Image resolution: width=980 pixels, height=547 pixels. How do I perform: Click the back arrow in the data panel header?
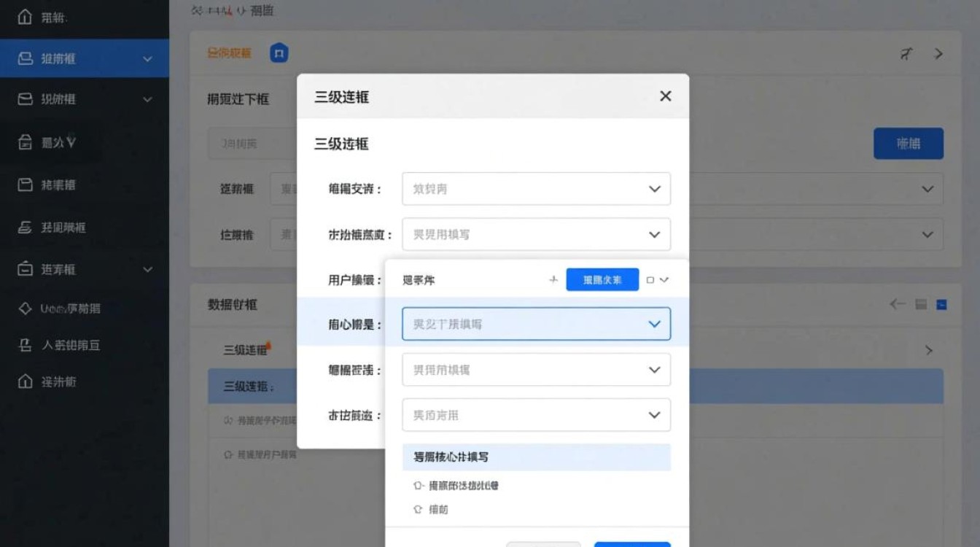coord(898,305)
